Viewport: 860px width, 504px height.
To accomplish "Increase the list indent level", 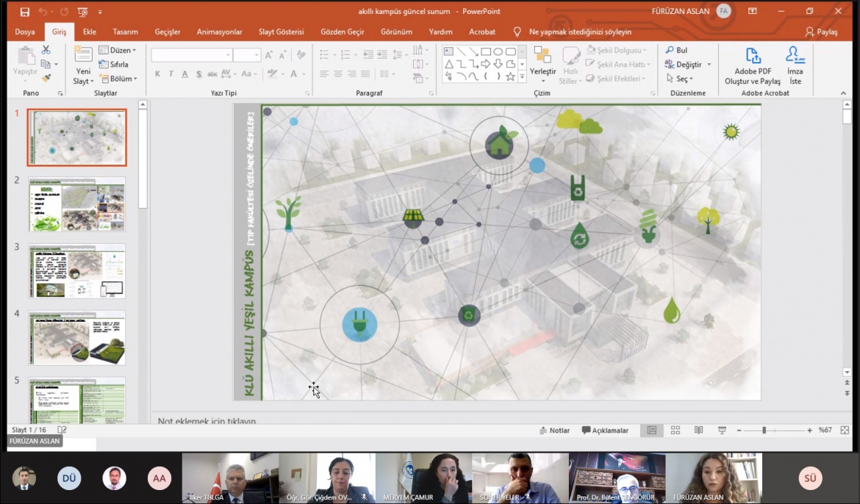I will click(x=382, y=54).
